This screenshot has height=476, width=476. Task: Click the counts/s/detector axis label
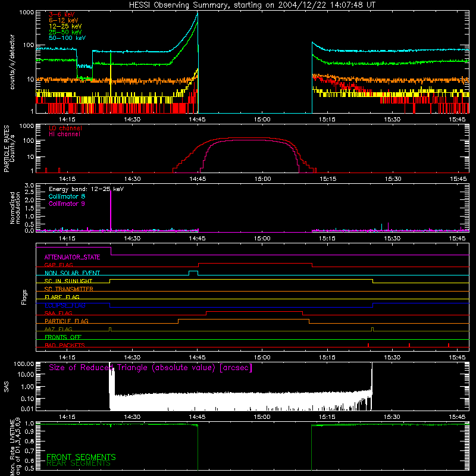click(x=12, y=62)
